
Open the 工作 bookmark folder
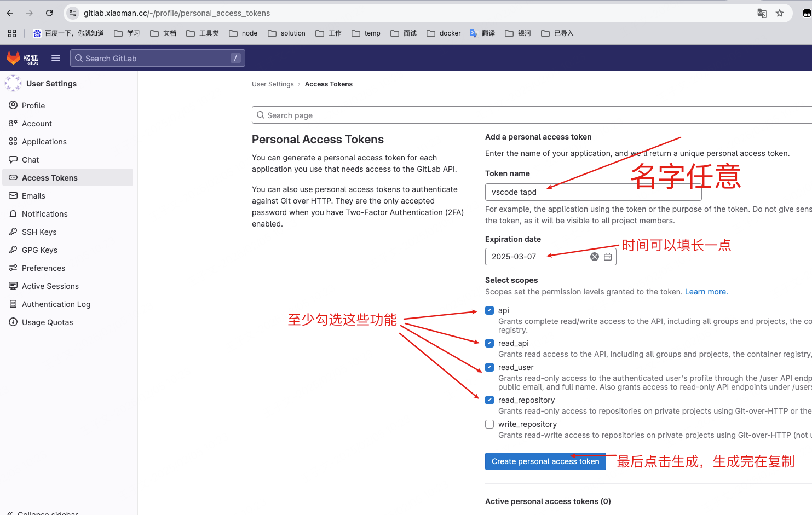click(329, 33)
